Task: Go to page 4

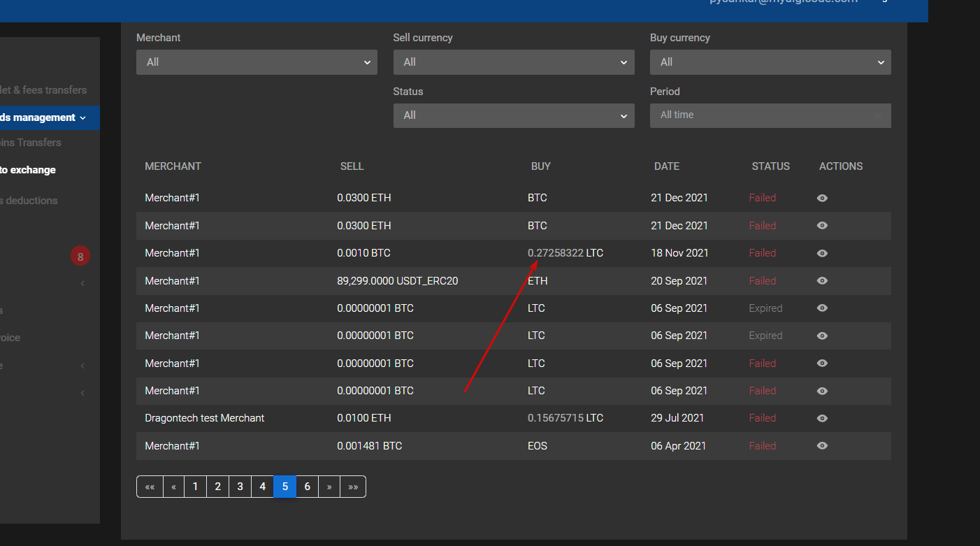Action: pos(262,487)
